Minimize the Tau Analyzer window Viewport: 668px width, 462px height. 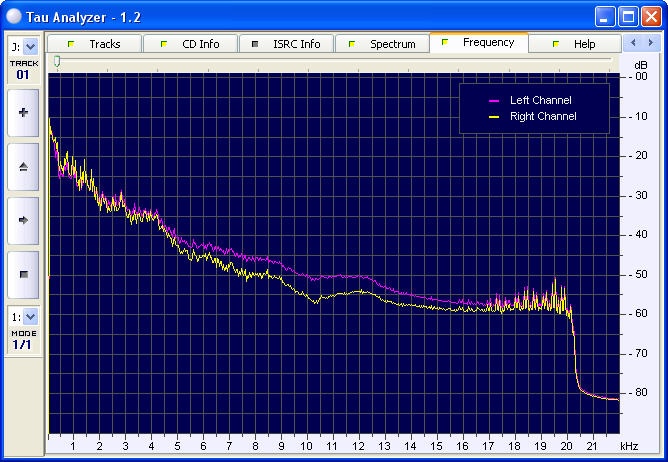point(605,17)
